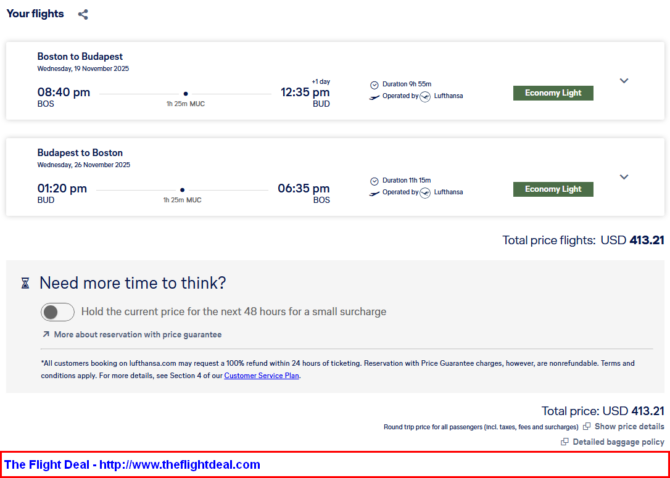Image resolution: width=670 pixels, height=478 pixels.
Task: Open Detailed baggage policy
Action: point(618,442)
